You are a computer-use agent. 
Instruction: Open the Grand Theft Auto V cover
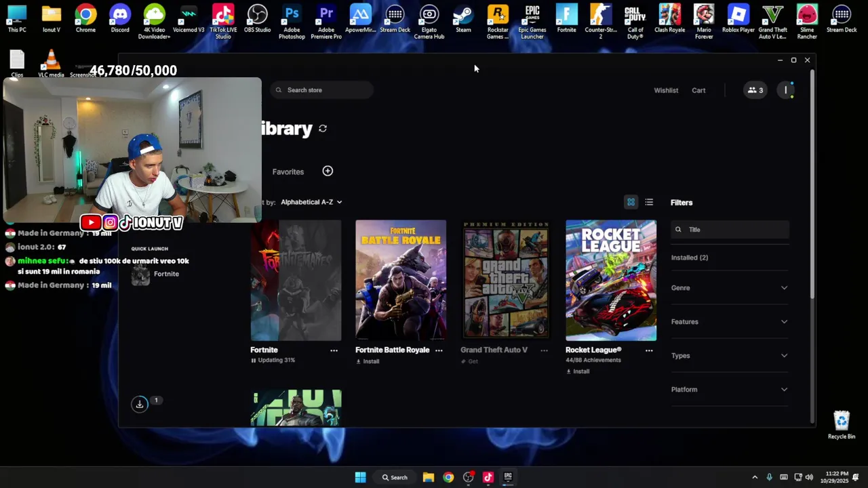point(506,280)
